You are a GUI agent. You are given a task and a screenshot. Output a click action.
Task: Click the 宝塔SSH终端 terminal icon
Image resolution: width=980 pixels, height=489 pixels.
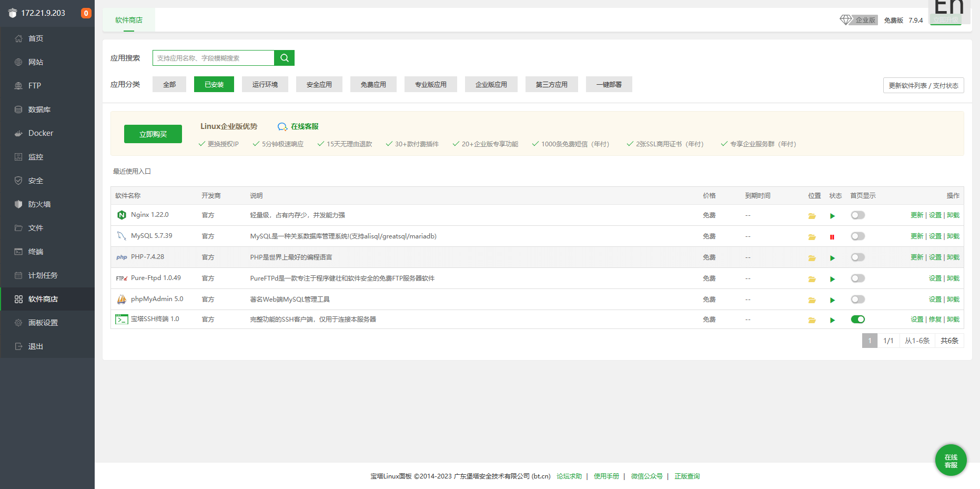(x=122, y=319)
